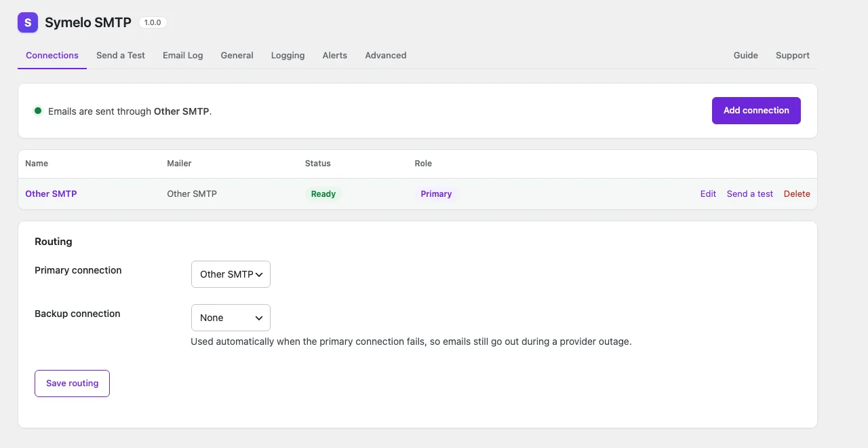Click the Other SMTP mailer cell
868x448 pixels.
coord(192,194)
